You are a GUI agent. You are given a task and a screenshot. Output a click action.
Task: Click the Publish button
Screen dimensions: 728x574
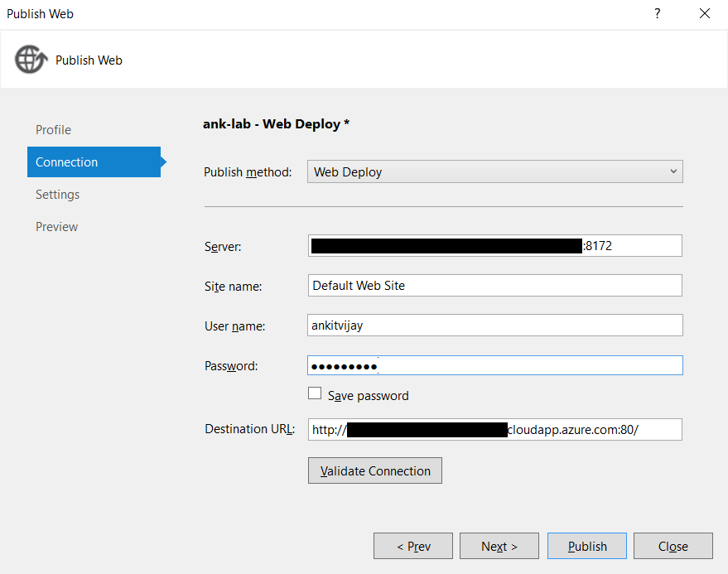point(587,546)
